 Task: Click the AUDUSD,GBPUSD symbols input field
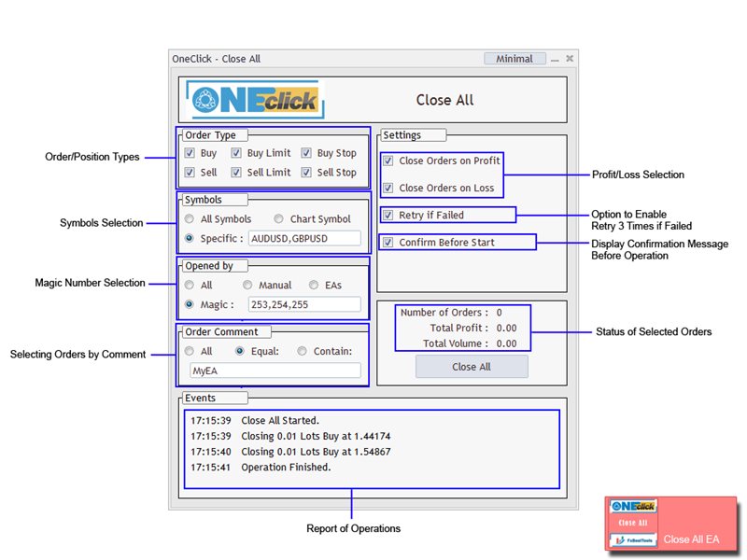click(x=304, y=238)
